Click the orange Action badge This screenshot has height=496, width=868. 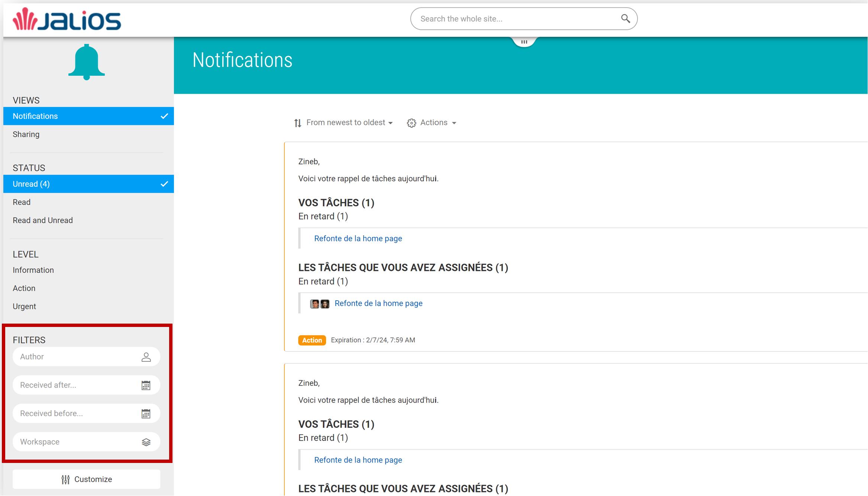(312, 340)
